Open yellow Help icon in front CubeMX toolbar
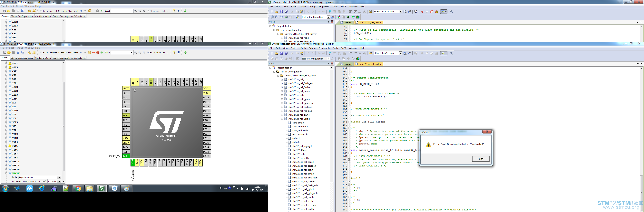The height and width of the screenshot is (212, 644). click(x=174, y=53)
